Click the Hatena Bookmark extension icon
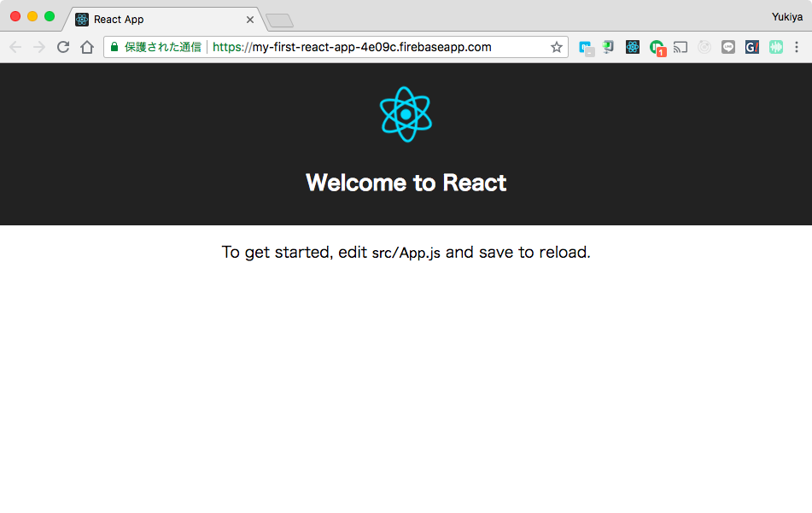812x513 pixels. point(586,48)
